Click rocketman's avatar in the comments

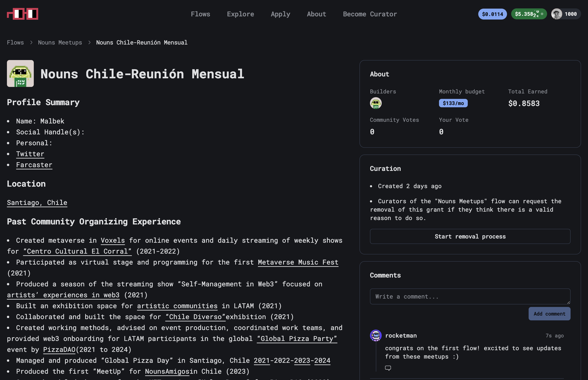[x=376, y=335]
